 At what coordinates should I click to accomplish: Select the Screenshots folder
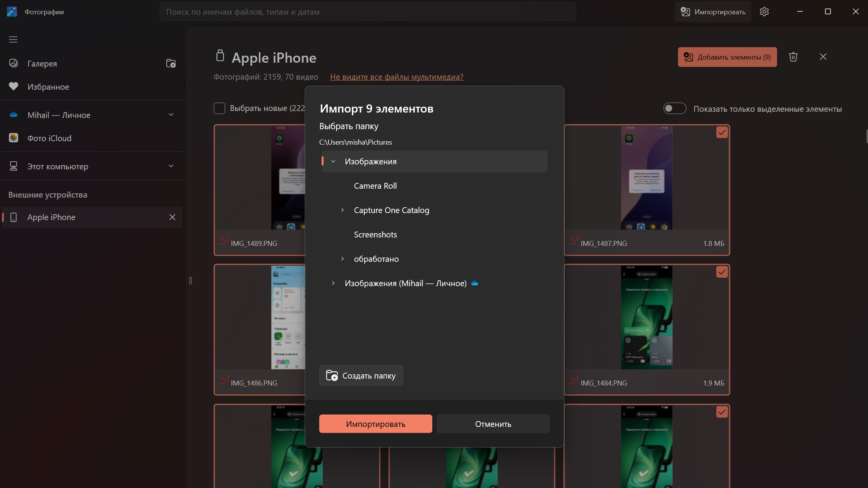[375, 234]
